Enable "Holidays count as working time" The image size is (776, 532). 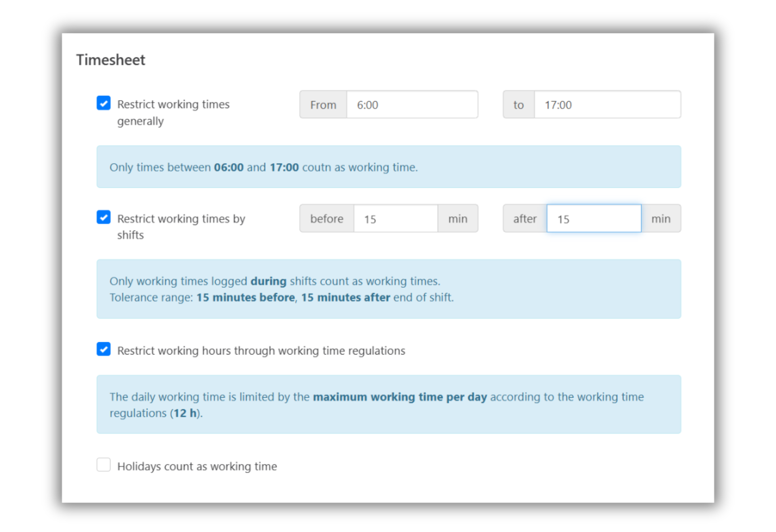click(103, 465)
